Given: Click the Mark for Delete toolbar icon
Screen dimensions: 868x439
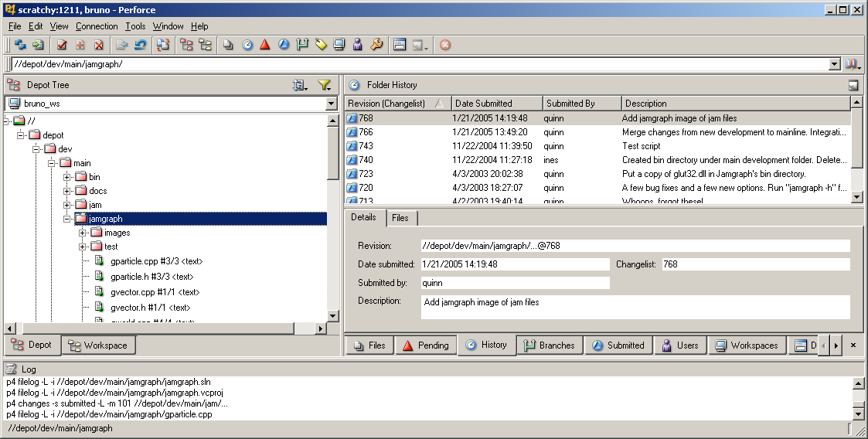Looking at the screenshot, I should pos(98,45).
